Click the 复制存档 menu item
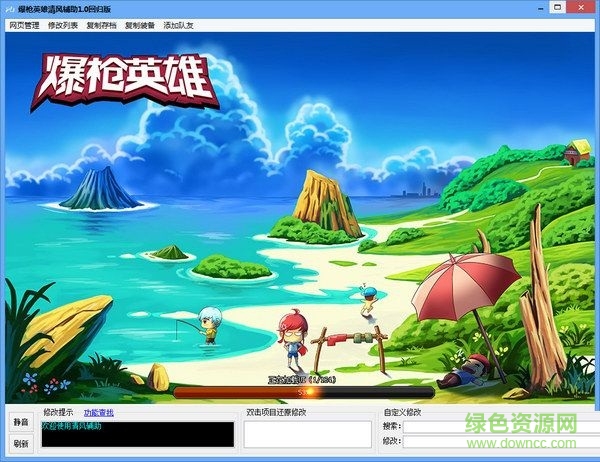 [104, 24]
